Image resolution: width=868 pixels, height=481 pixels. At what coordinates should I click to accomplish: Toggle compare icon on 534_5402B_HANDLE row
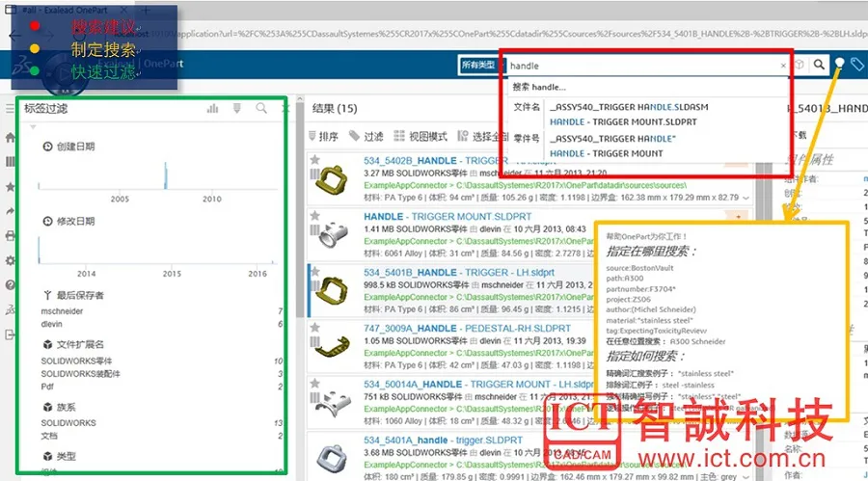click(314, 174)
